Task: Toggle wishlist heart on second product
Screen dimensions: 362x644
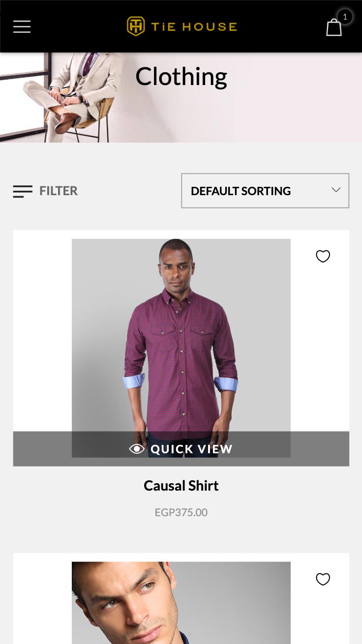Action: (x=323, y=579)
